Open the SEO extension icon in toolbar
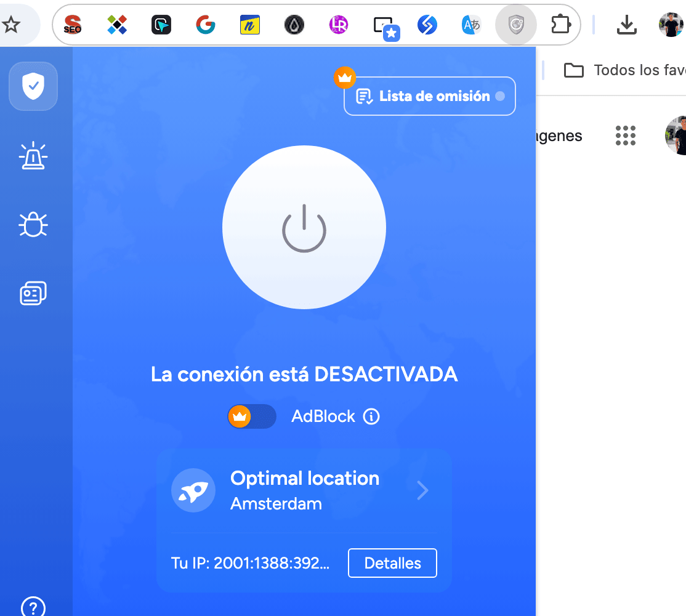 click(x=72, y=25)
